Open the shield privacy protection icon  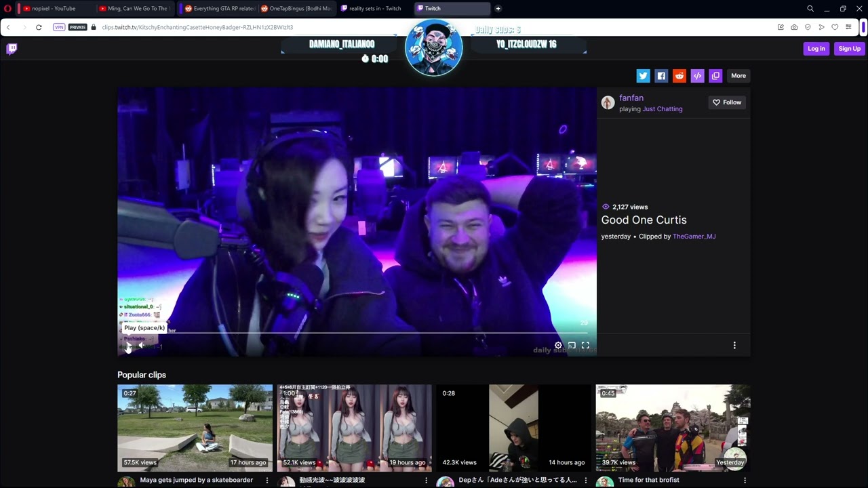[808, 27]
